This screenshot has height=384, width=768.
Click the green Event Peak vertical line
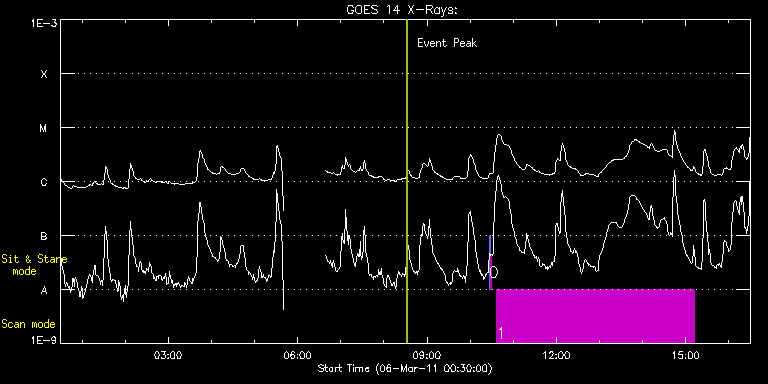407,181
